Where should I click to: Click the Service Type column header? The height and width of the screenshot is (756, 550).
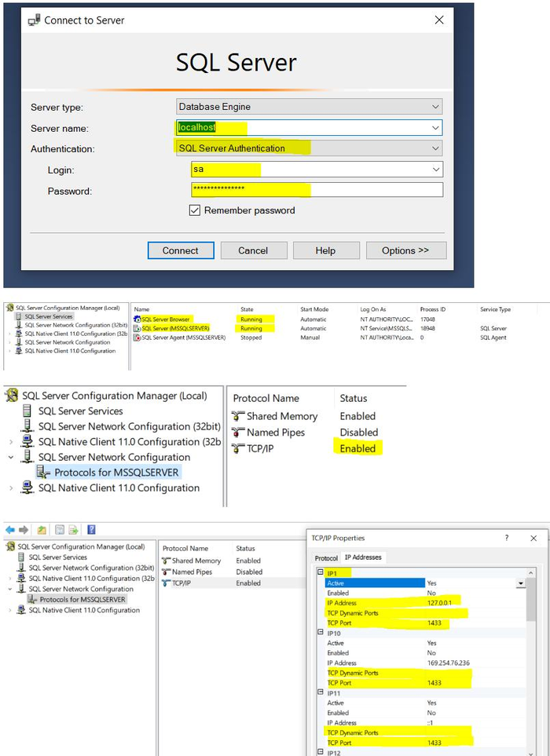496,309
